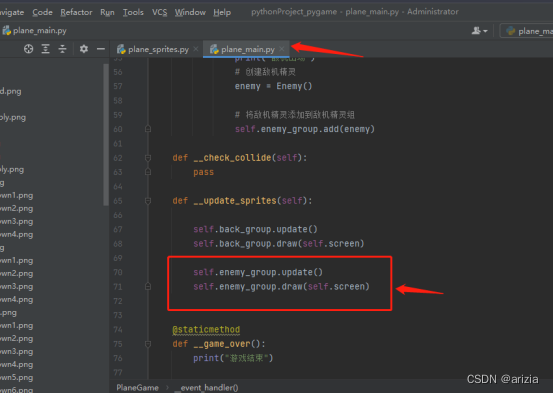Screen dimensions: 554x394
Task: Open the project panel settings gear
Action: coord(84,49)
